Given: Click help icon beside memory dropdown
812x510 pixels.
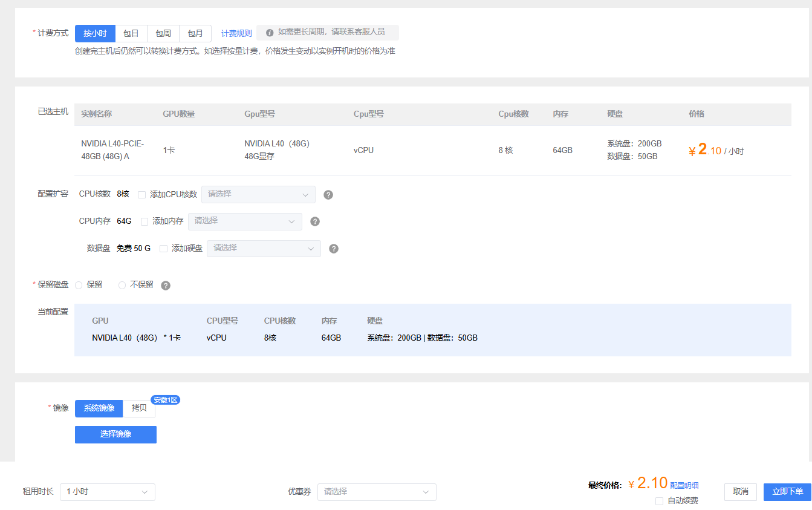Looking at the screenshot, I should point(315,221).
